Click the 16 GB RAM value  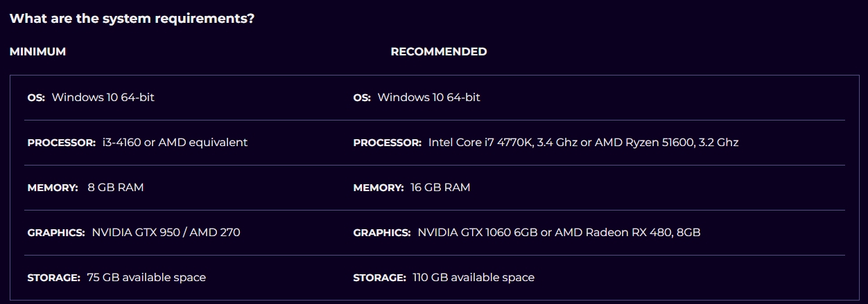(x=440, y=188)
